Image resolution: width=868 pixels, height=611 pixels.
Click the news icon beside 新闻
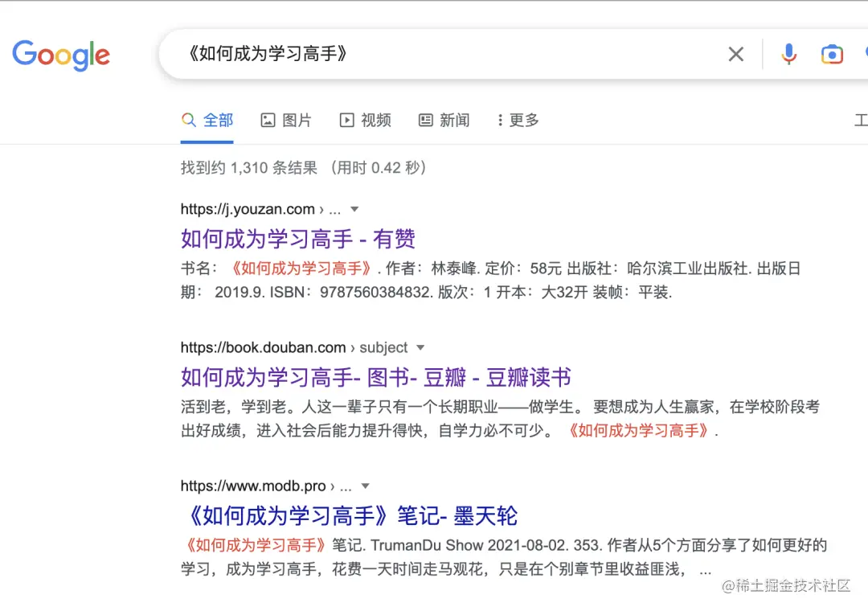(425, 119)
